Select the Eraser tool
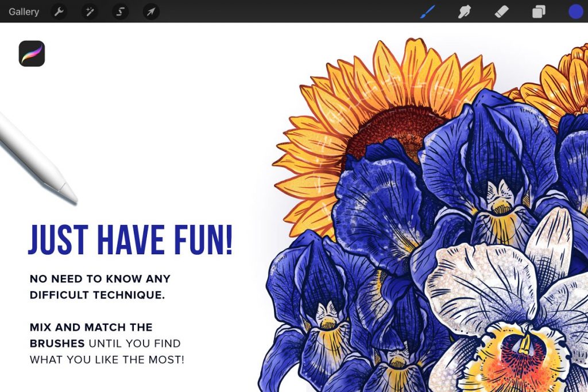This screenshot has width=588, height=392. coord(501,11)
